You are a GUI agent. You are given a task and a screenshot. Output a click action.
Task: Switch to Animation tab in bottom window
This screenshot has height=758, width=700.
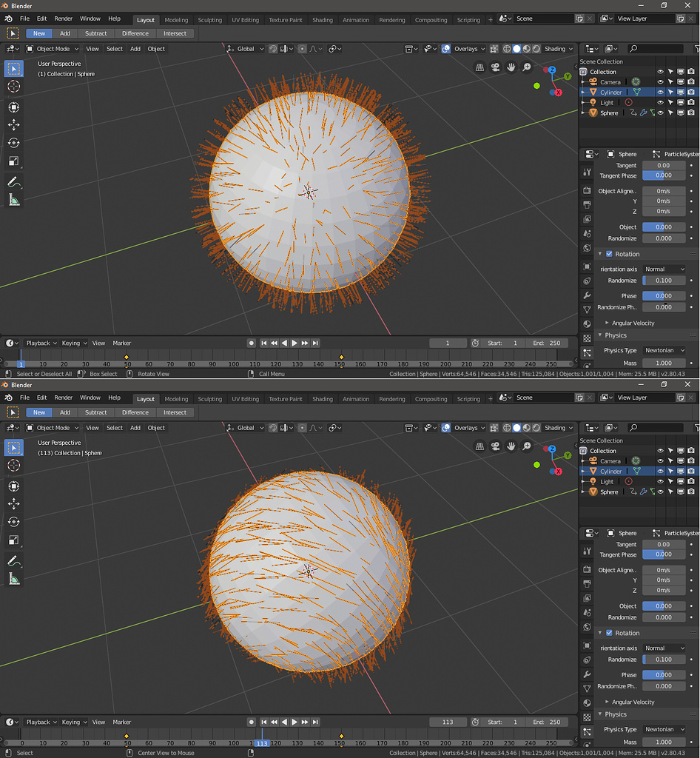coord(356,399)
